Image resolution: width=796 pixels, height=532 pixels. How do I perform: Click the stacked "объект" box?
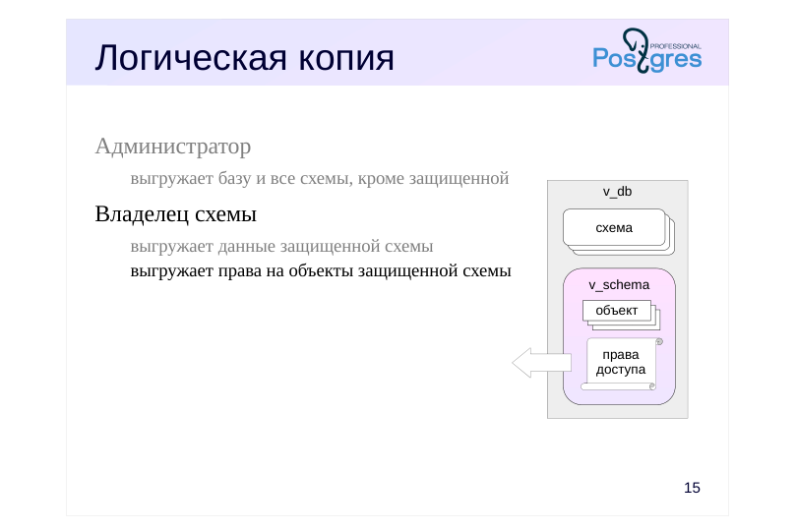coord(622,315)
